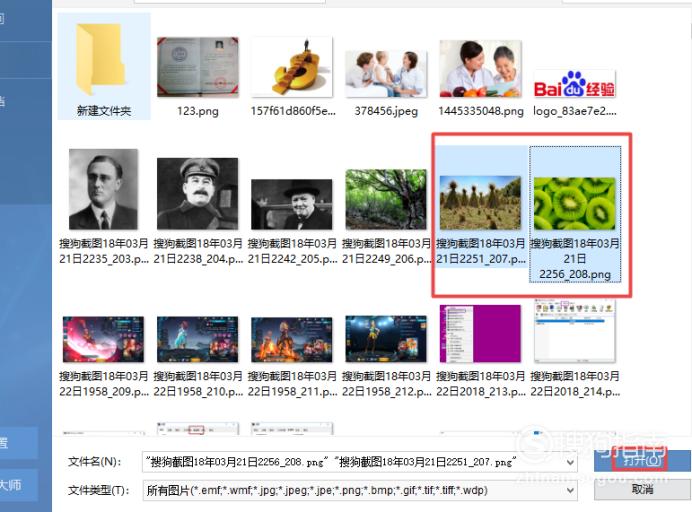Image resolution: width=692 pixels, height=512 pixels.
Task: Select the kiwi slices image 2256_208.png
Action: point(574,203)
